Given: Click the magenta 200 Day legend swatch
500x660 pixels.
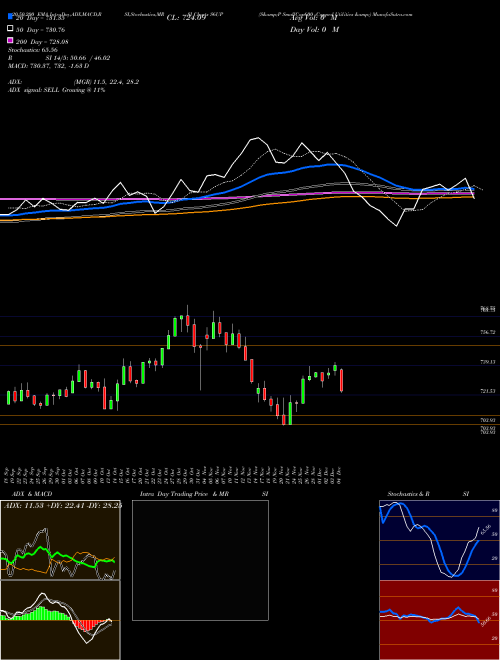Looking at the screenshot, I should (x=11, y=40).
